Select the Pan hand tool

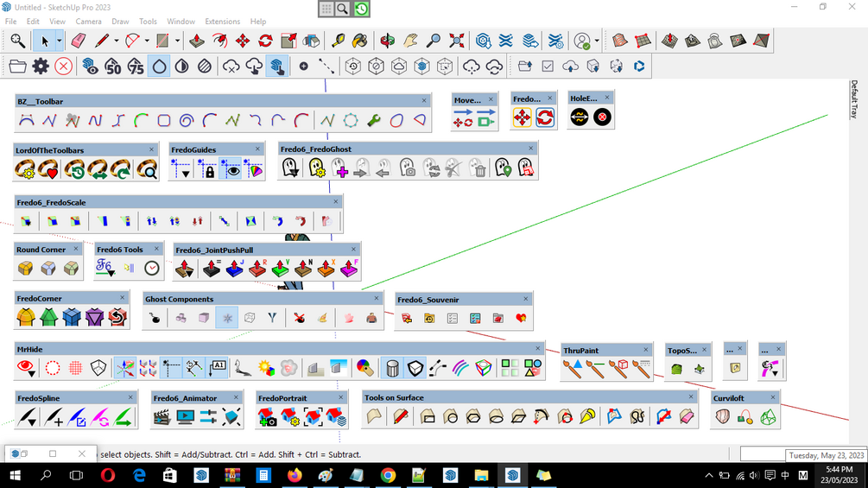click(410, 41)
